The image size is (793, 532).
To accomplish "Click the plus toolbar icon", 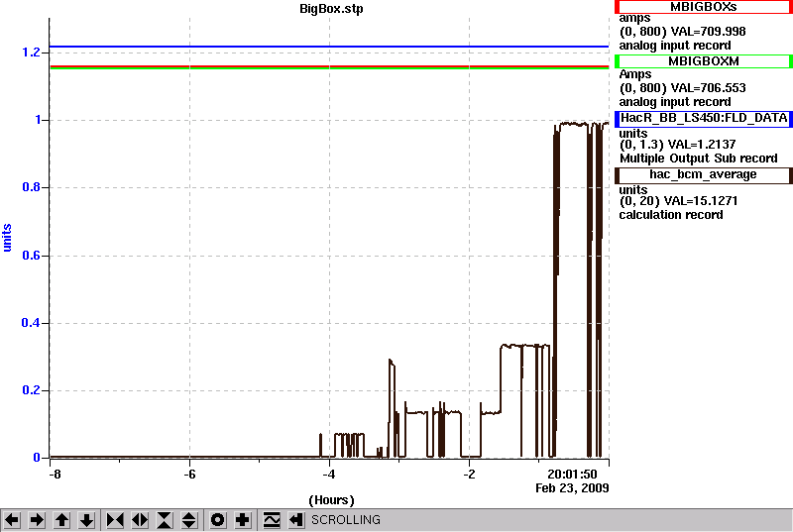I will point(243,520).
